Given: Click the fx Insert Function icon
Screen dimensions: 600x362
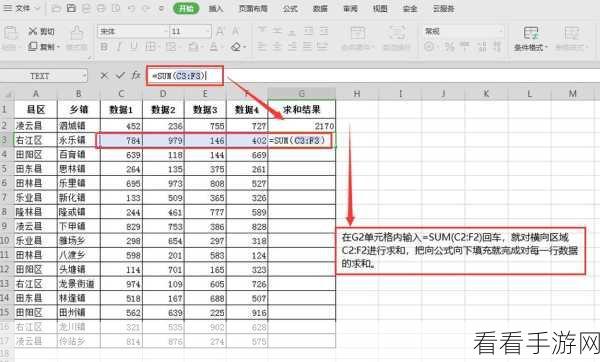Looking at the screenshot, I should click(136, 75).
